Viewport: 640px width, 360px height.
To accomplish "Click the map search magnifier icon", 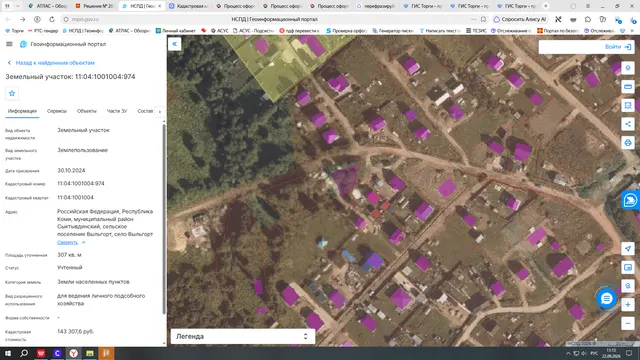I will (x=628, y=286).
